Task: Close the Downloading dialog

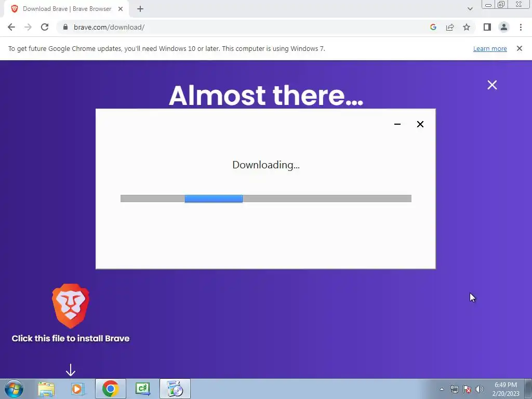Action: pos(420,124)
